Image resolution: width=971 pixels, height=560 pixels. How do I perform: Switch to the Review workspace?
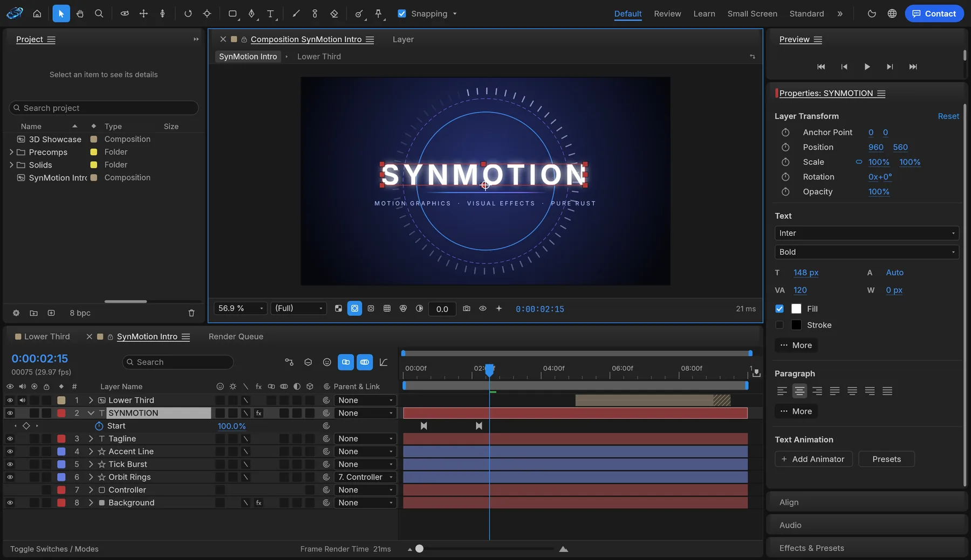pos(667,13)
